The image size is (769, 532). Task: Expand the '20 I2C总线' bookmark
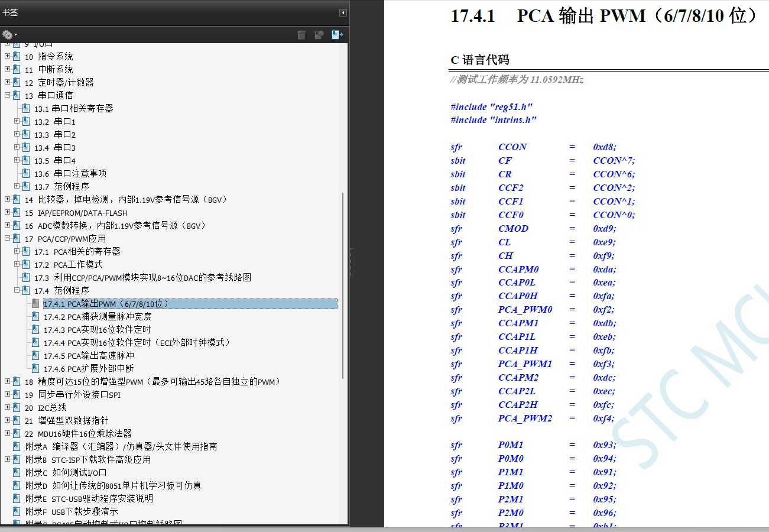click(8, 407)
